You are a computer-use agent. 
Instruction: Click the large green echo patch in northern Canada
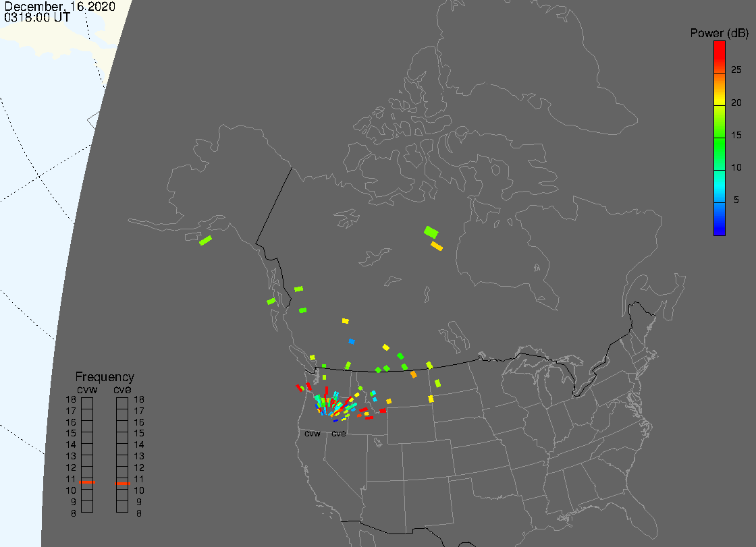[x=431, y=232]
